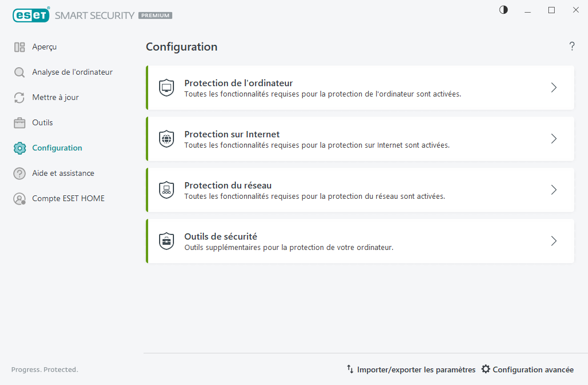Click the Aide et assistance question icon
588x385 pixels.
point(20,174)
